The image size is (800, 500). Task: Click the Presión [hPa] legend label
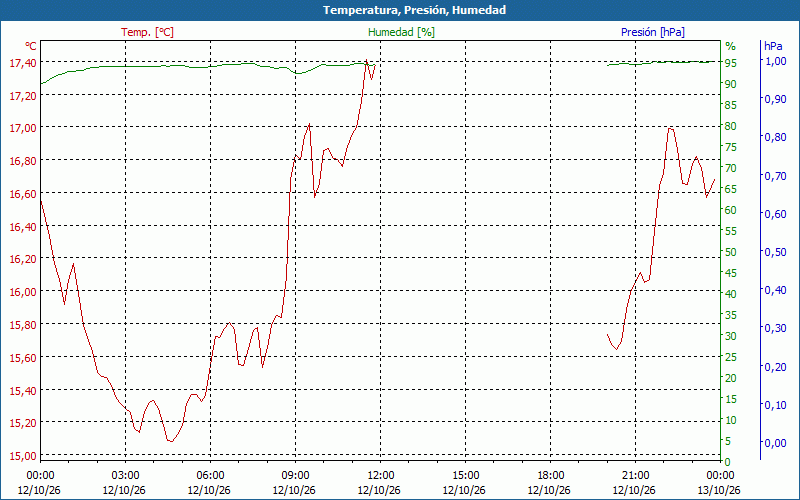click(653, 32)
